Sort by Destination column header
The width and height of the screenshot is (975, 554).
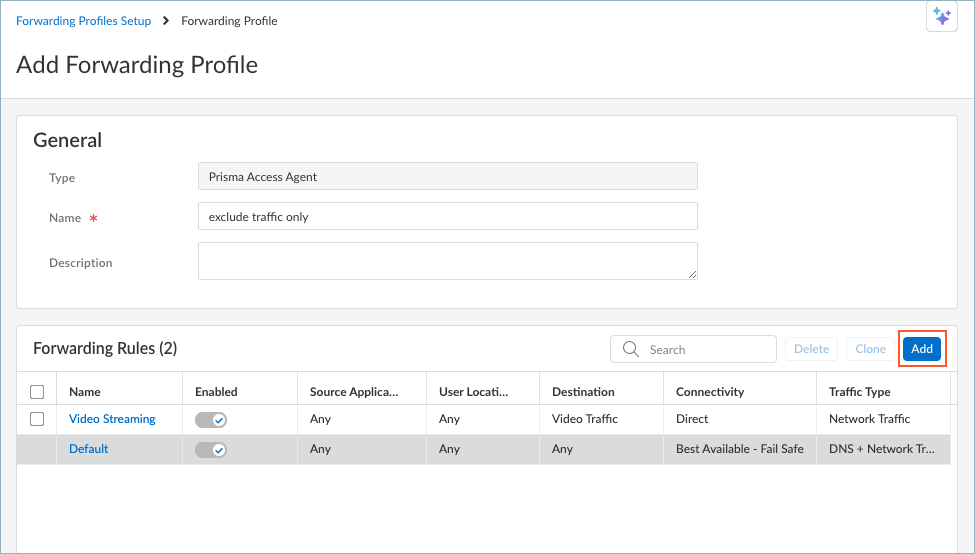point(583,391)
